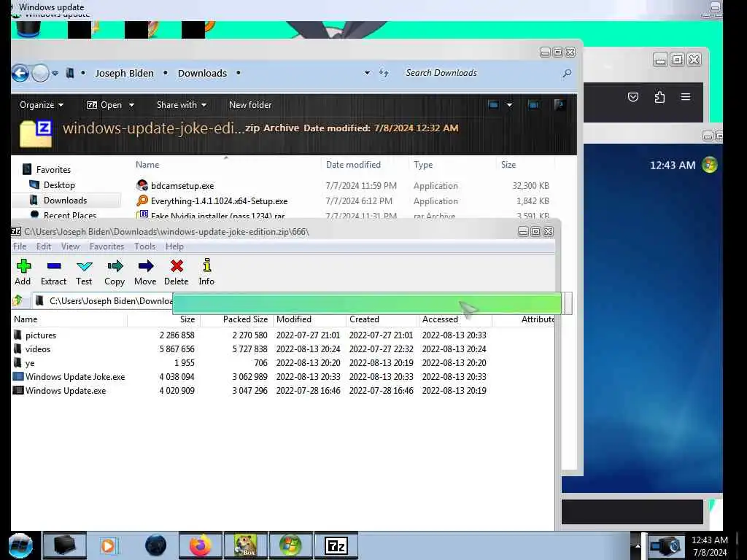The width and height of the screenshot is (747, 560).
Task: Click Joseph Biden in the Explorer breadcrumb
Action: (124, 74)
